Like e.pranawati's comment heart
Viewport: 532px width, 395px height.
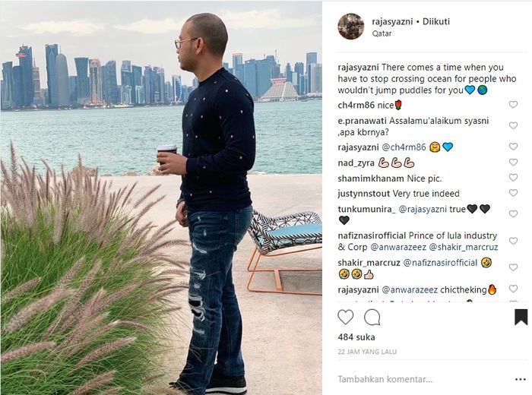(x=513, y=125)
